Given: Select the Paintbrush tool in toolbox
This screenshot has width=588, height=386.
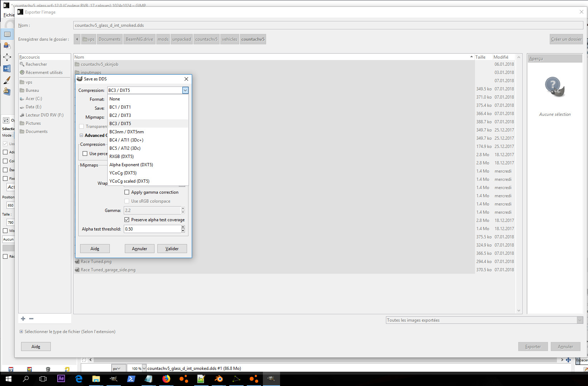Looking at the screenshot, I should [7, 80].
